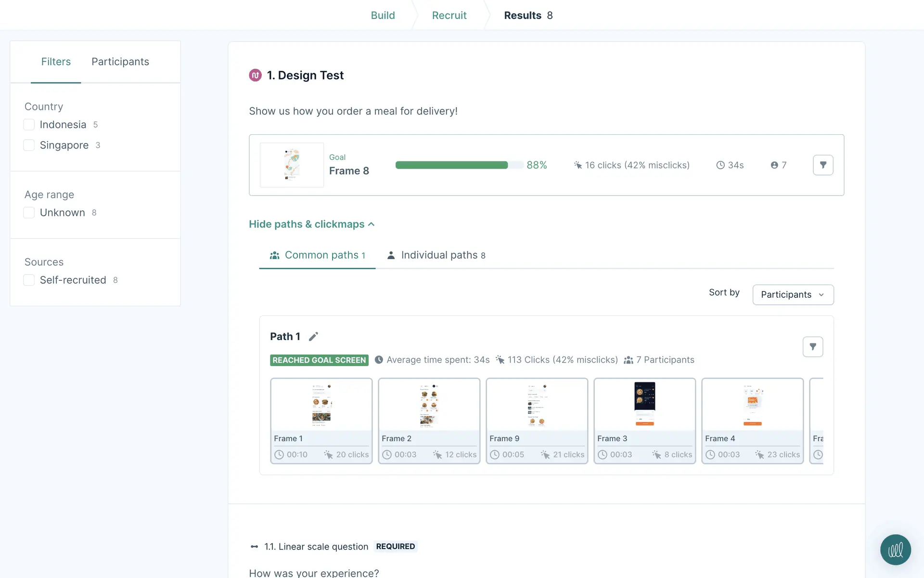Open the Frame 9 thumbnail in Path 1
Viewport: 924px width, 578px height.
(537, 405)
